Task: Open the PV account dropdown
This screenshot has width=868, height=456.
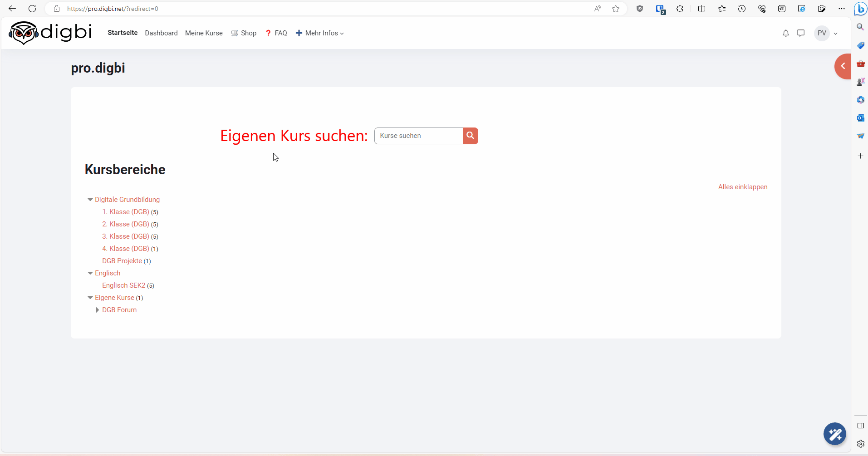Action: pyautogui.click(x=825, y=33)
